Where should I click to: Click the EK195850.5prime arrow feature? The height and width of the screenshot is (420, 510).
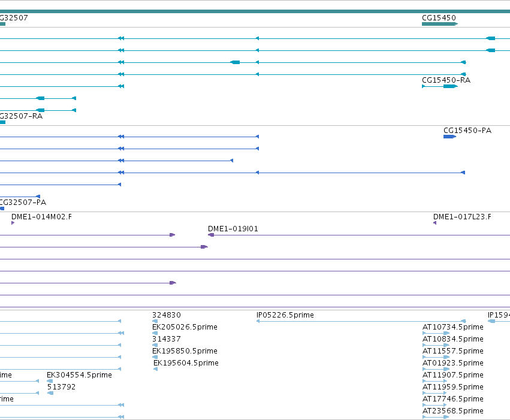(x=155, y=357)
